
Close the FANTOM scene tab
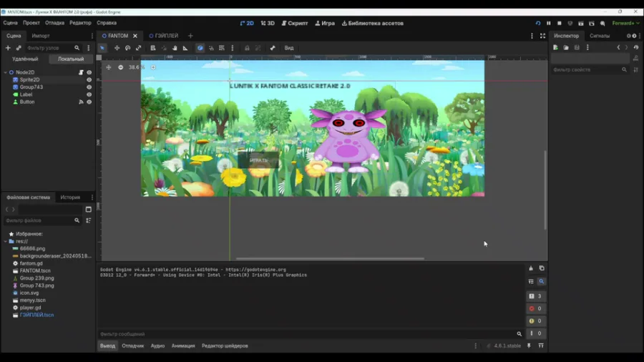click(135, 36)
